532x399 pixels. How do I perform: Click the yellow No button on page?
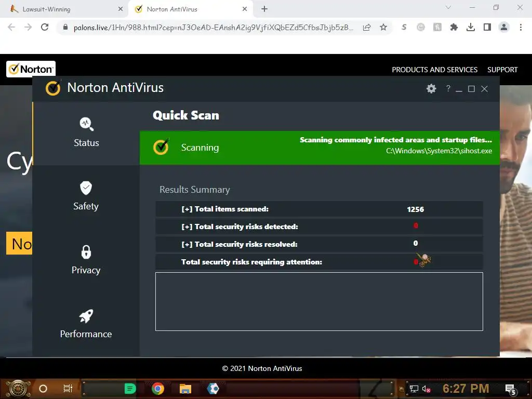(19, 243)
